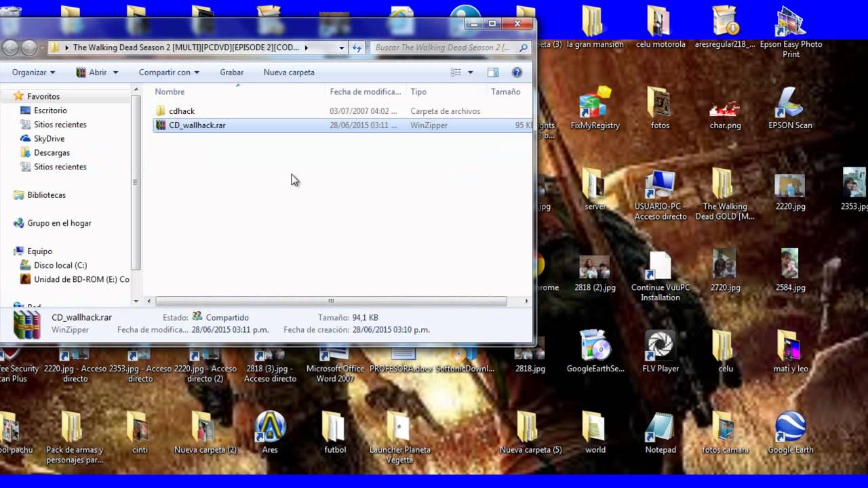
Task: Select the 2584.jpg desktop image
Action: click(x=790, y=271)
